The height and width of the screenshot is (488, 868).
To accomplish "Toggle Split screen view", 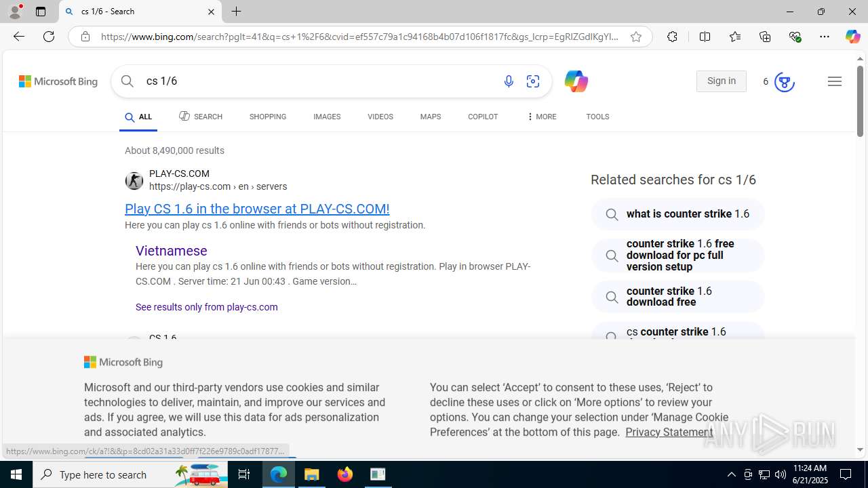I will tap(705, 37).
